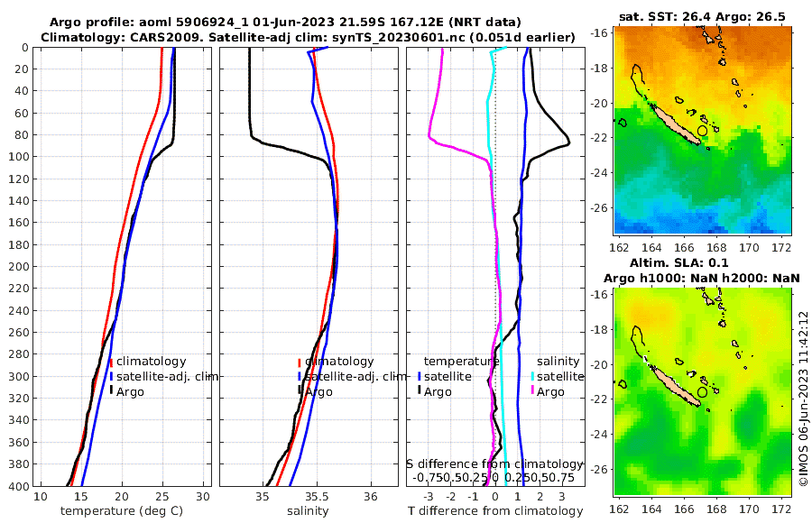The height and width of the screenshot is (523, 812).
Task: Click the S difference from climatology label
Action: coord(494,464)
